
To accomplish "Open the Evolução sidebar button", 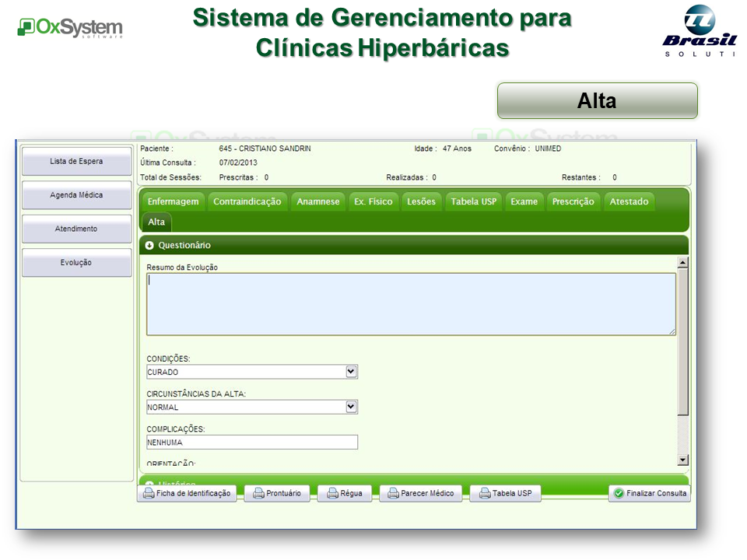I will click(x=76, y=263).
